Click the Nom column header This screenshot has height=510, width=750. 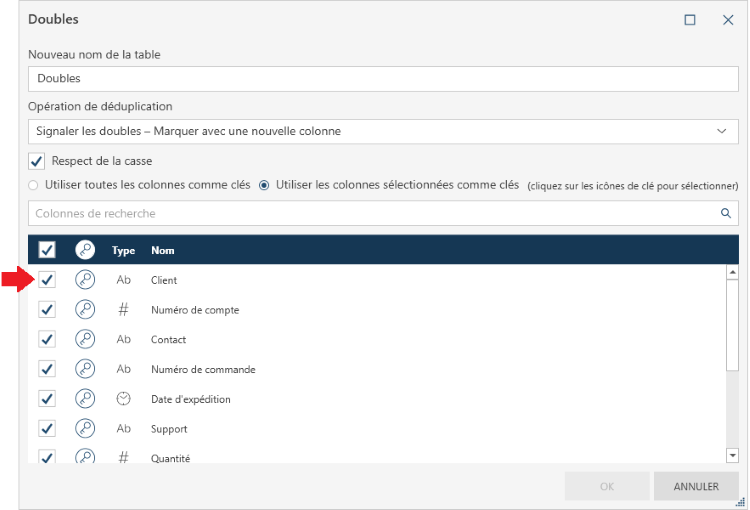(x=159, y=250)
